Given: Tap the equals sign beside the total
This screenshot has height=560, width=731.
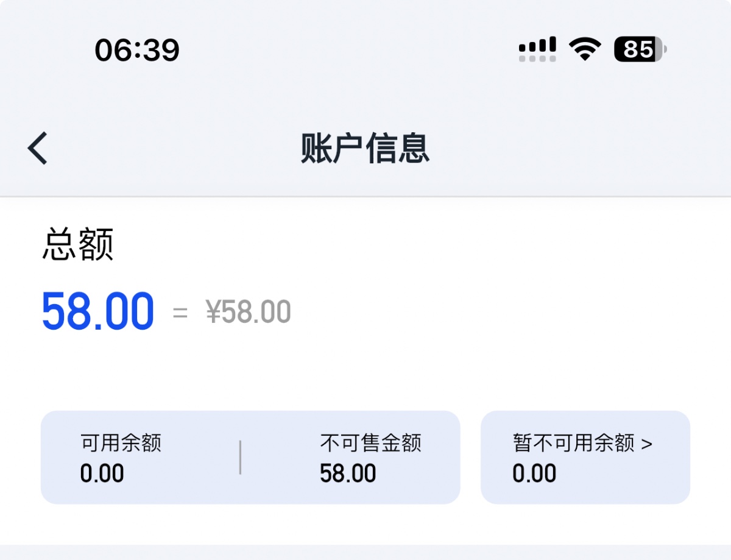Looking at the screenshot, I should pyautogui.click(x=180, y=313).
